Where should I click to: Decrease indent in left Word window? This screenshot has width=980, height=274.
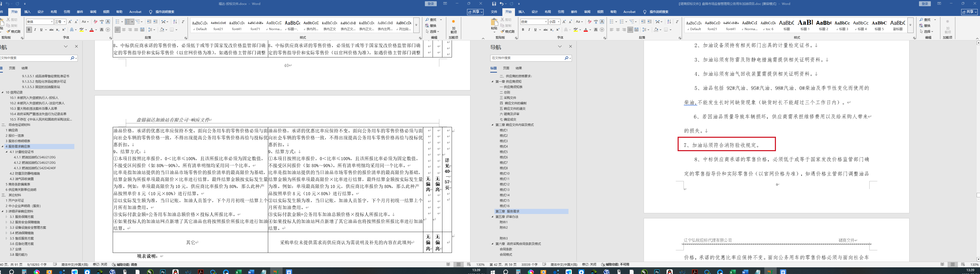pos(149,22)
